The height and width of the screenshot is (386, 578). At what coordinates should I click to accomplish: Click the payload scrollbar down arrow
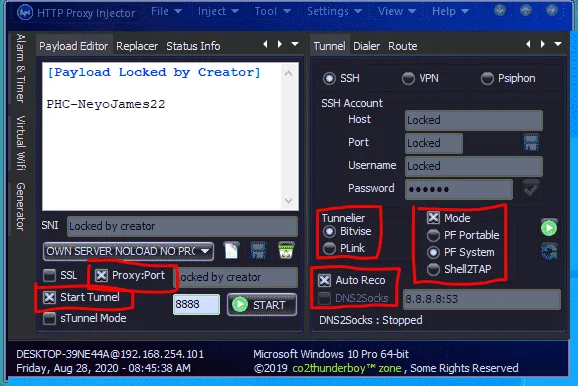click(288, 201)
